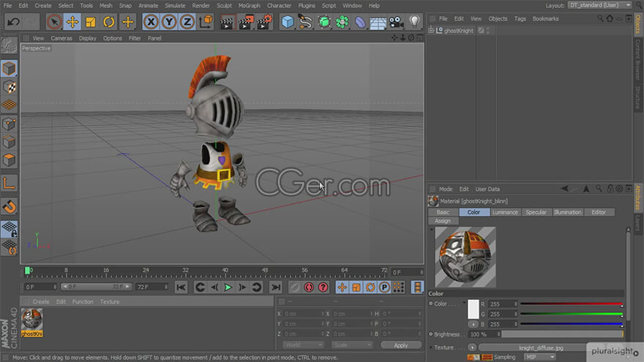Open render settings clapperboard with gear
Image resolution: width=644 pixels, height=362 pixels.
(x=264, y=22)
